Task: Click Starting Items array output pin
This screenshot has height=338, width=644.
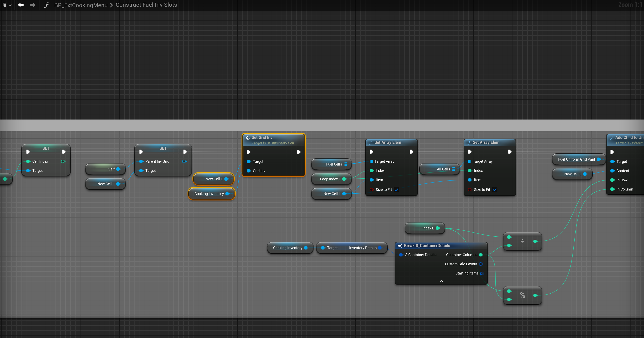Action: pyautogui.click(x=482, y=273)
